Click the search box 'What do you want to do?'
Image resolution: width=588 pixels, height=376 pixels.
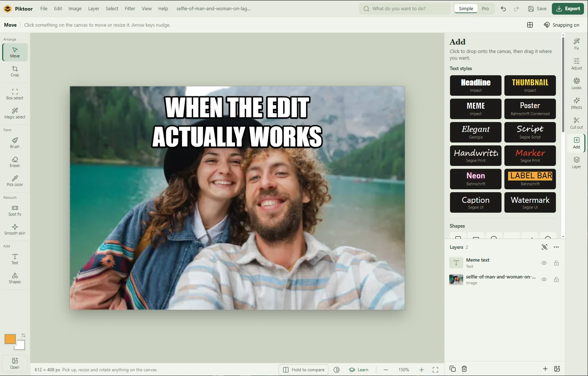[405, 9]
